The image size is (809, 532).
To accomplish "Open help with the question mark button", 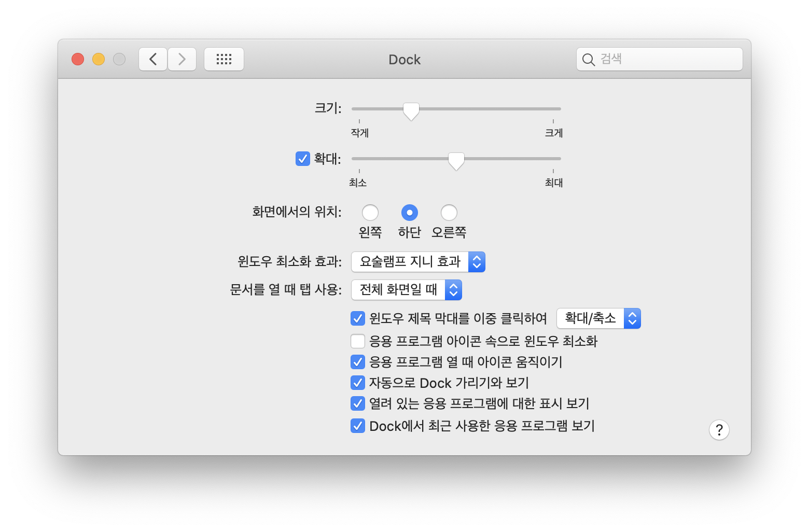I will coord(719,430).
